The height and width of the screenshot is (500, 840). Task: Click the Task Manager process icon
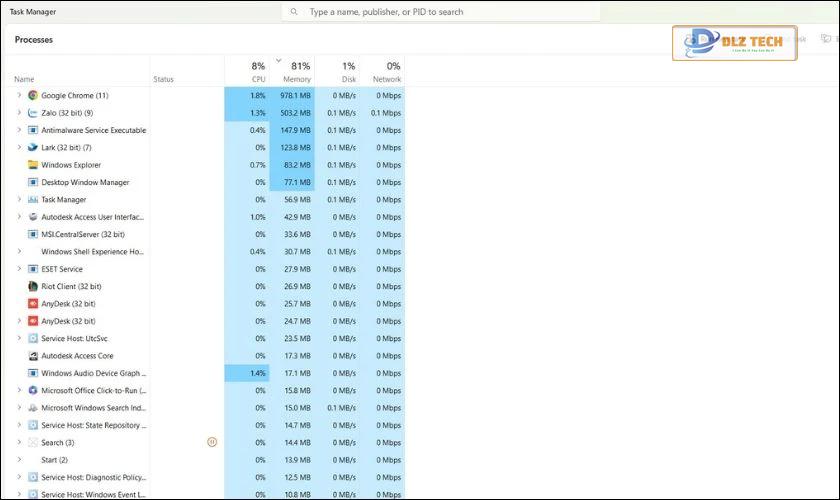click(x=33, y=199)
